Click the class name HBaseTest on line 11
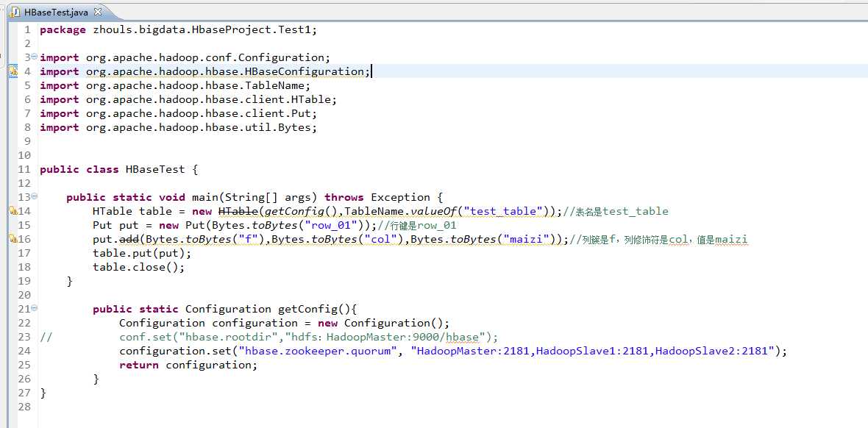 pyautogui.click(x=155, y=169)
